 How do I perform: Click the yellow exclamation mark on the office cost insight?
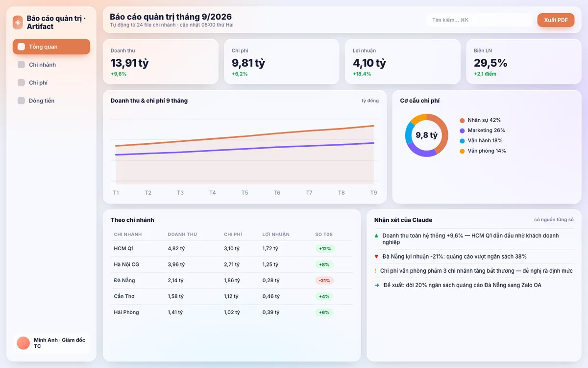(x=375, y=271)
